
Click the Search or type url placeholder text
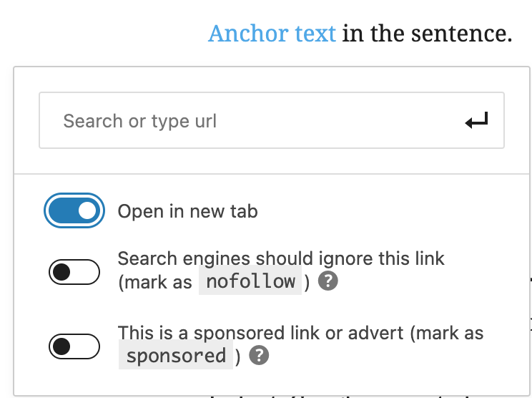(140, 121)
